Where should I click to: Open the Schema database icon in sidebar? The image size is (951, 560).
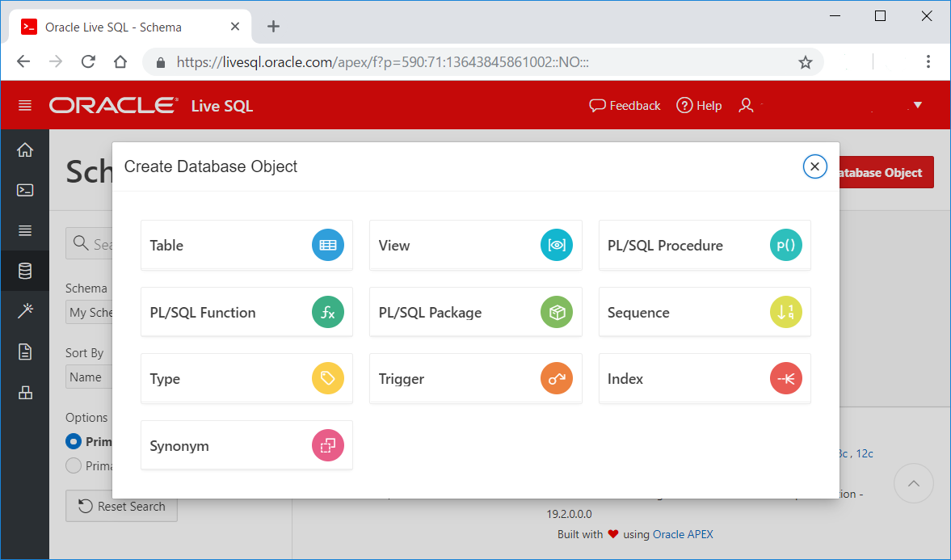[x=25, y=270]
